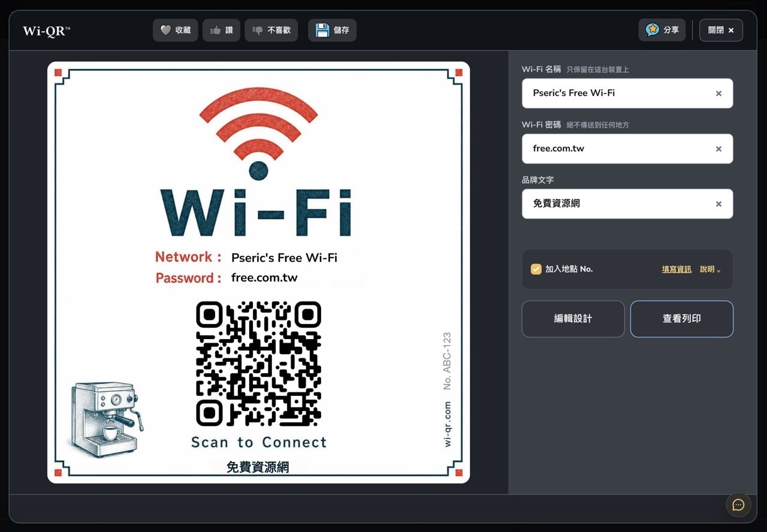This screenshot has width=767, height=532.
Task: Click the 儲存 floppy disk save button
Action: point(332,30)
